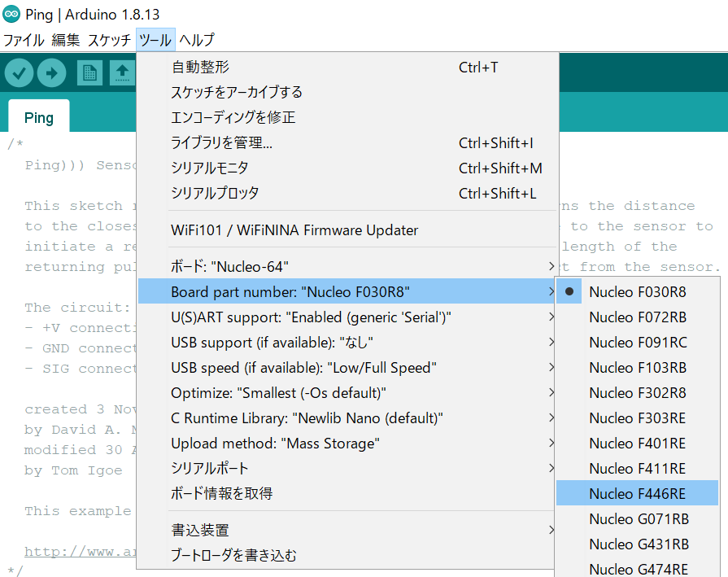Select Nucleo F303RE board option
Screen dimensions: 728x577
[638, 418]
